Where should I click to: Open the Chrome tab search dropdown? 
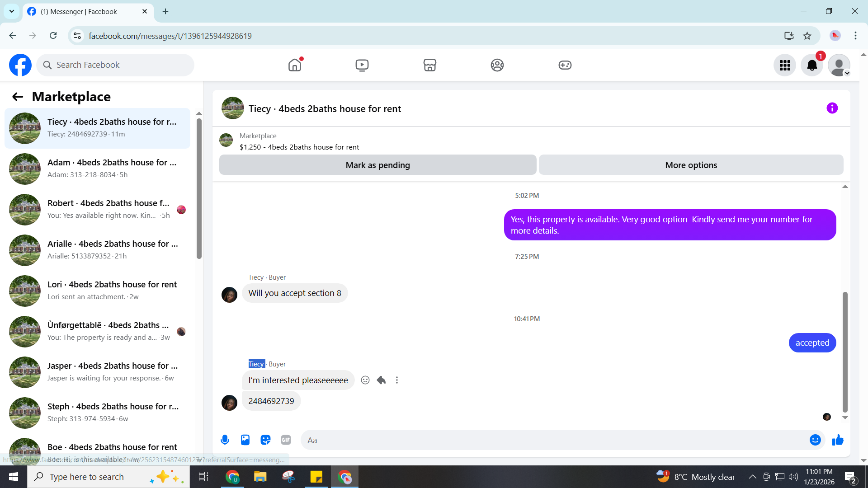click(x=12, y=11)
